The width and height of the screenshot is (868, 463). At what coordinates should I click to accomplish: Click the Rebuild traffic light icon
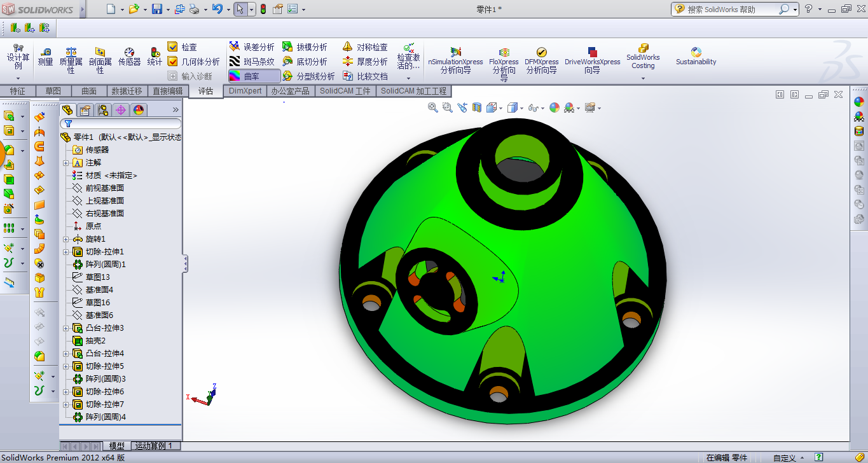pyautogui.click(x=263, y=9)
